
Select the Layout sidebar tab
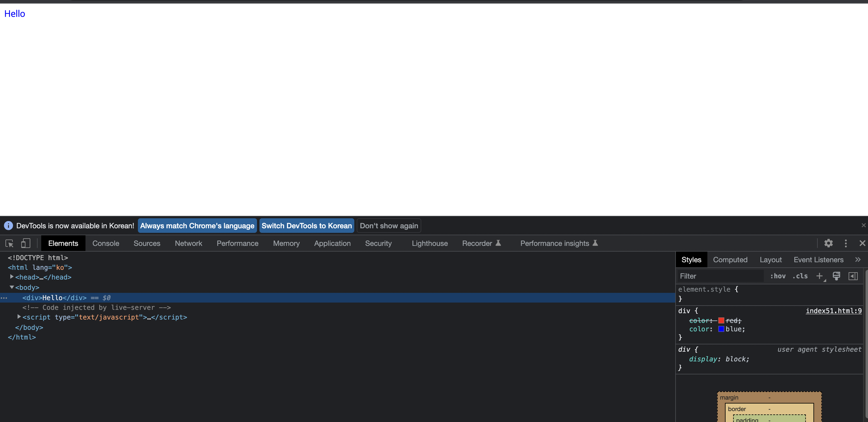(771, 260)
